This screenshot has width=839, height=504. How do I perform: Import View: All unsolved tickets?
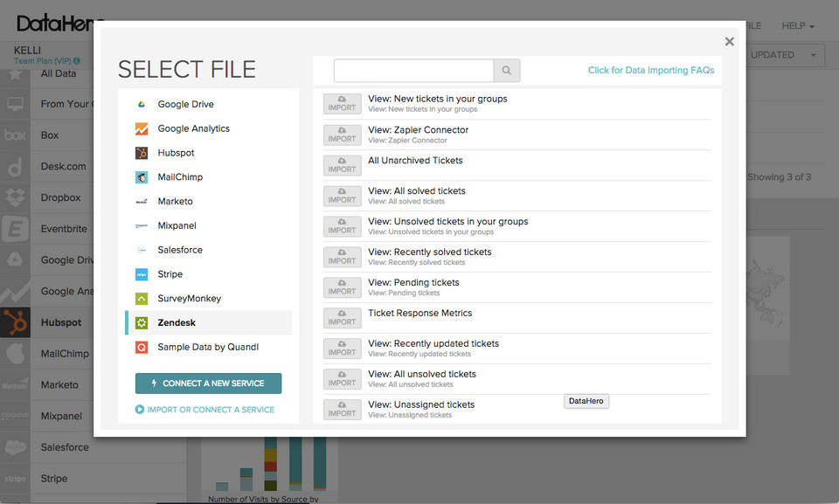pos(343,379)
